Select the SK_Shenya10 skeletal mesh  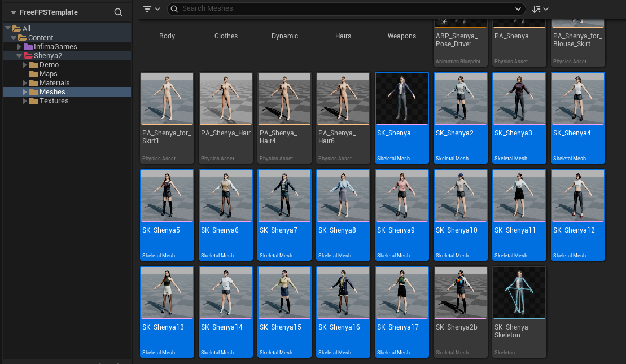pos(460,214)
